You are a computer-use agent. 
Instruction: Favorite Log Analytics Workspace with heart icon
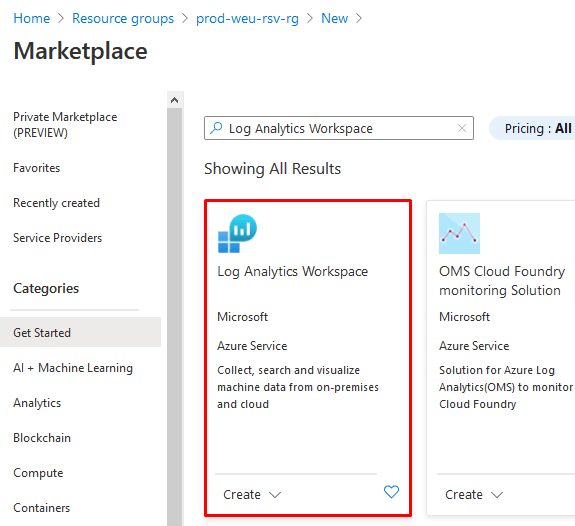click(391, 492)
